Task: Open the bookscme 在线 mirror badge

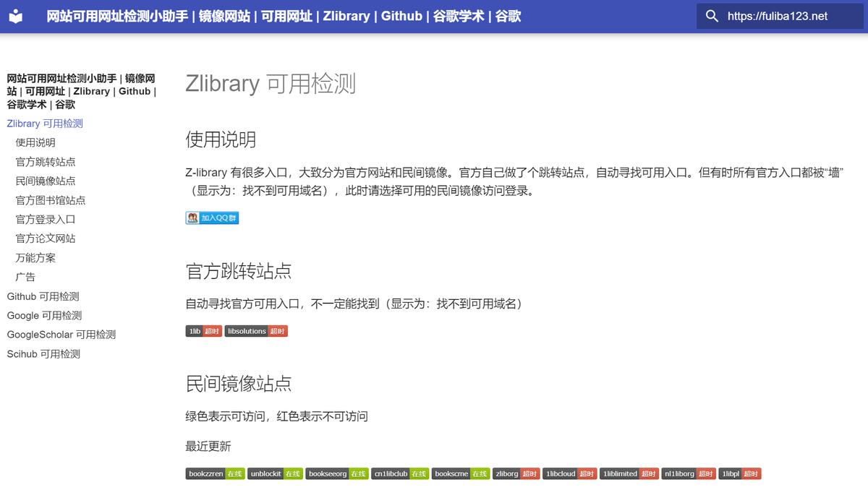Action: (x=461, y=474)
